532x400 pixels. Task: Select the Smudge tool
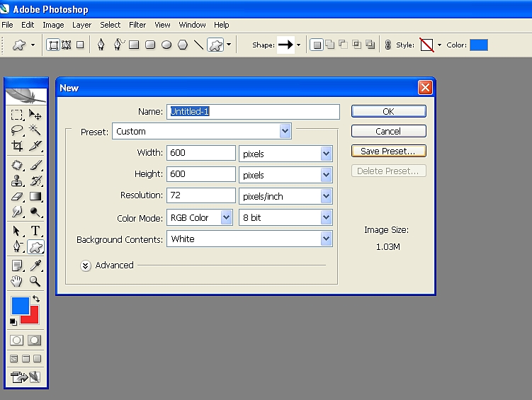17,212
